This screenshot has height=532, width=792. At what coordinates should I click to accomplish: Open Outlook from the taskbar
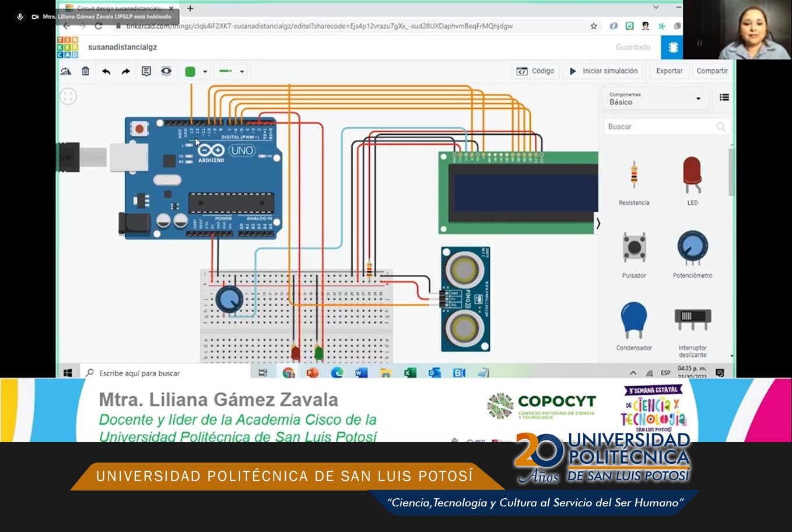pos(434,373)
